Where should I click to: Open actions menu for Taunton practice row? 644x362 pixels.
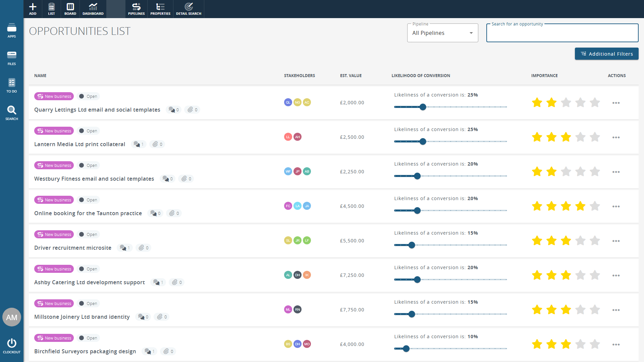[616, 206]
